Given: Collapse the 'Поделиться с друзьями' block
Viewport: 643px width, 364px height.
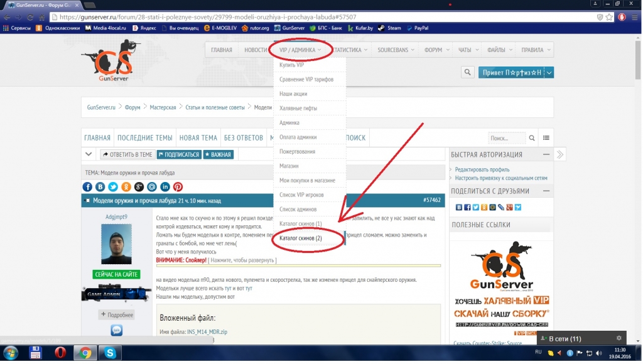Looking at the screenshot, I should pos(548,191).
